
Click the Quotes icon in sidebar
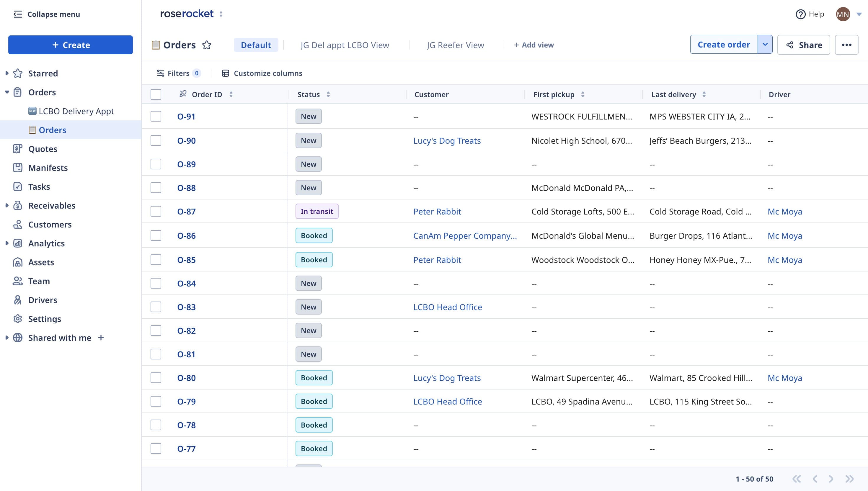coord(18,149)
